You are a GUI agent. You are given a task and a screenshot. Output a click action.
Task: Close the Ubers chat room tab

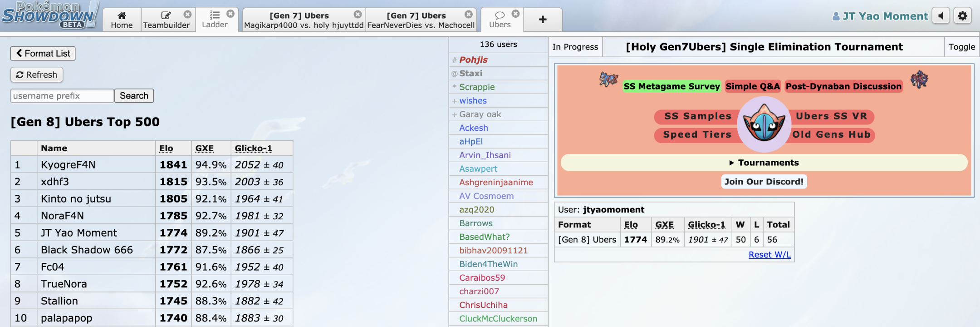coord(515,14)
